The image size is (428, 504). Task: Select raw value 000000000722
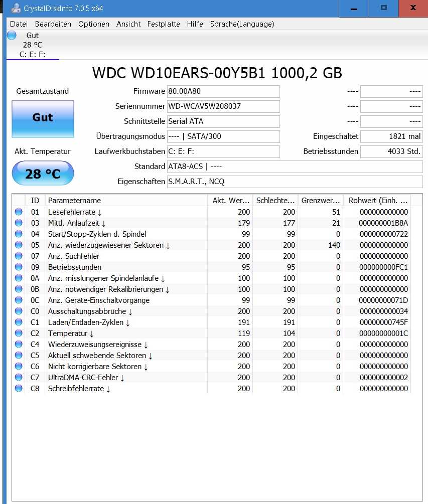click(384, 234)
